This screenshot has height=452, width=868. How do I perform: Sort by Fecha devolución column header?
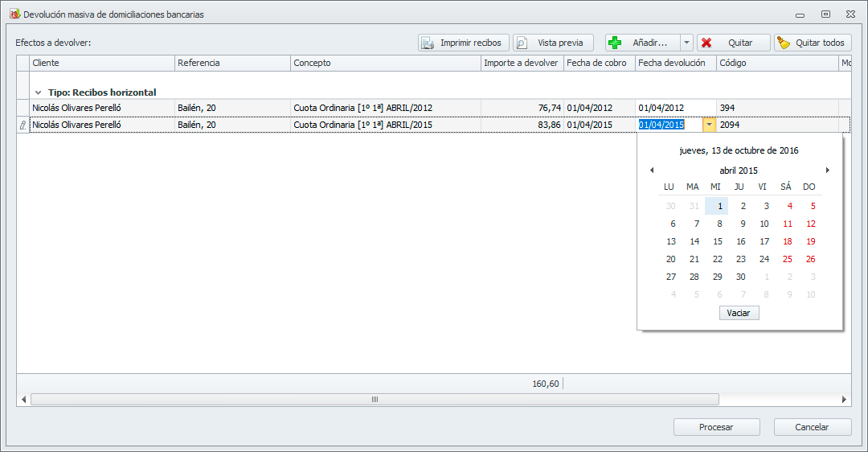click(x=675, y=64)
